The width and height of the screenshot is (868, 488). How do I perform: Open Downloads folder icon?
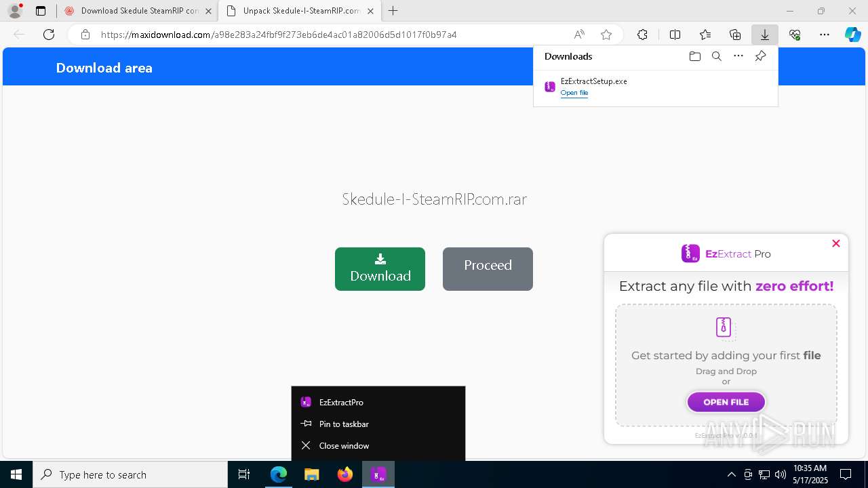pyautogui.click(x=694, y=56)
